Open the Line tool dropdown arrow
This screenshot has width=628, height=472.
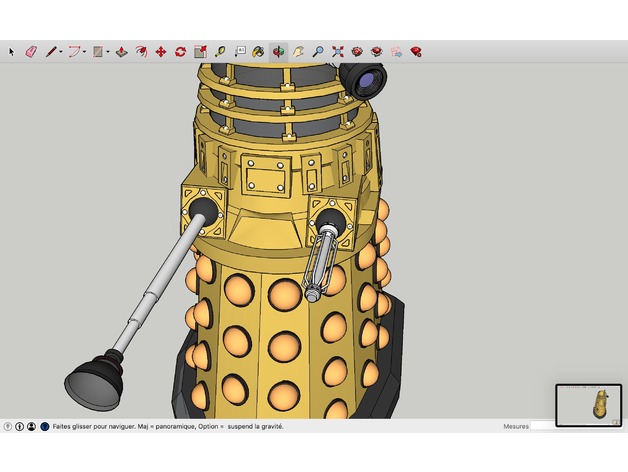tap(60, 51)
